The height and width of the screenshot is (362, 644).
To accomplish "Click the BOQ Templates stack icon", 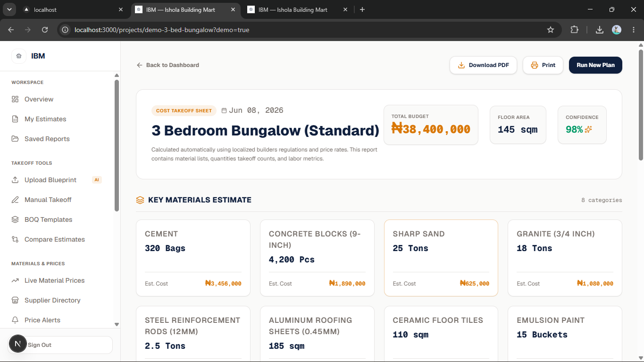I will point(15,219).
